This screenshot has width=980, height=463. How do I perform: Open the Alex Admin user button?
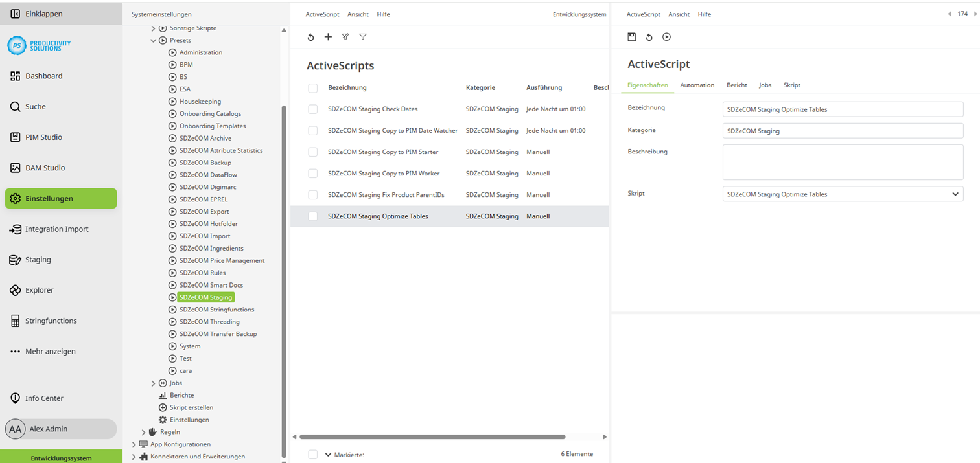[61, 429]
